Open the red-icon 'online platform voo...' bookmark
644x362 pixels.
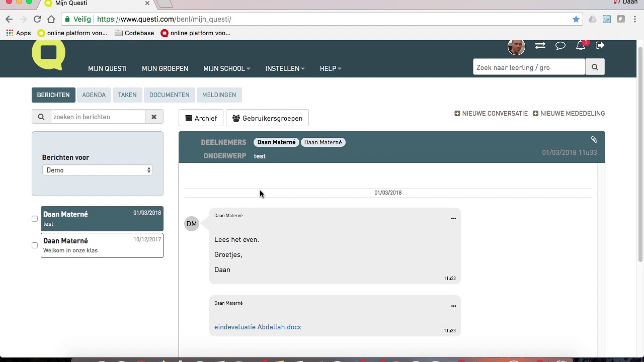click(196, 33)
